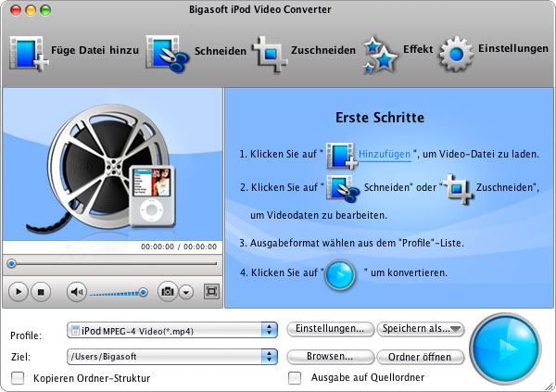Click the Füge Datei hinzu film icon
This screenshot has height=392, width=556.
29,54
